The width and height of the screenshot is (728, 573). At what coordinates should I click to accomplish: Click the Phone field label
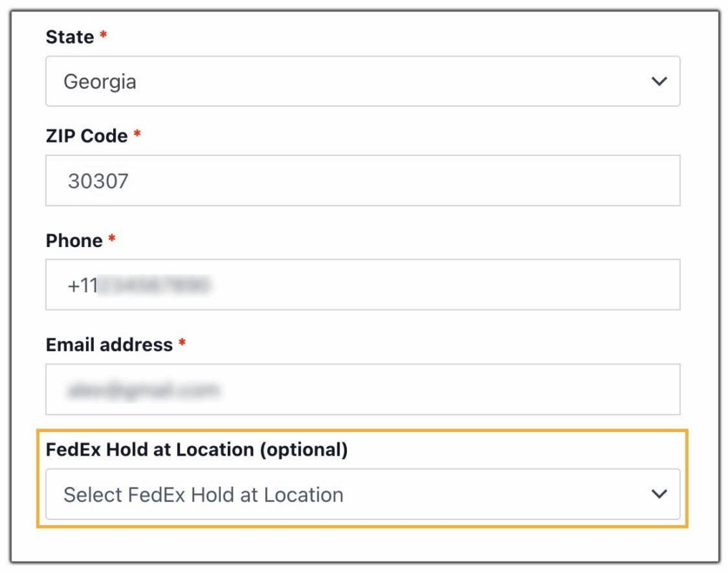74,241
